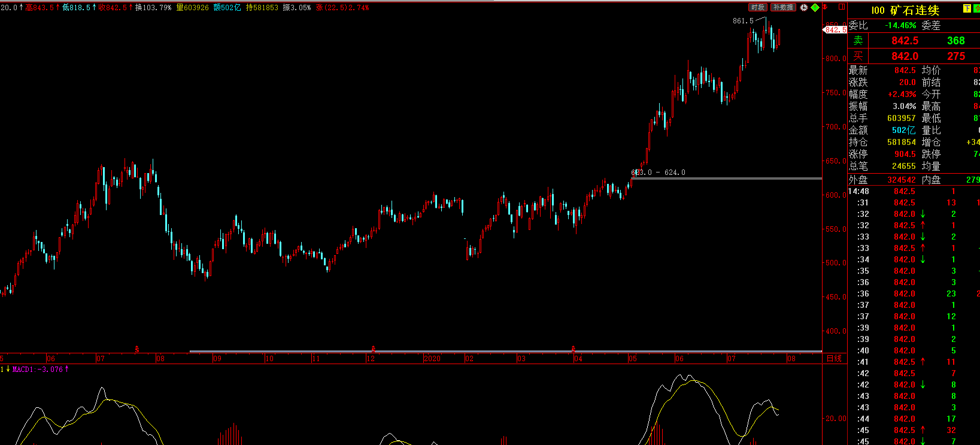The width and height of the screenshot is (980, 445).
Task: Click the 800.0 level on price axis
Action: point(836,59)
